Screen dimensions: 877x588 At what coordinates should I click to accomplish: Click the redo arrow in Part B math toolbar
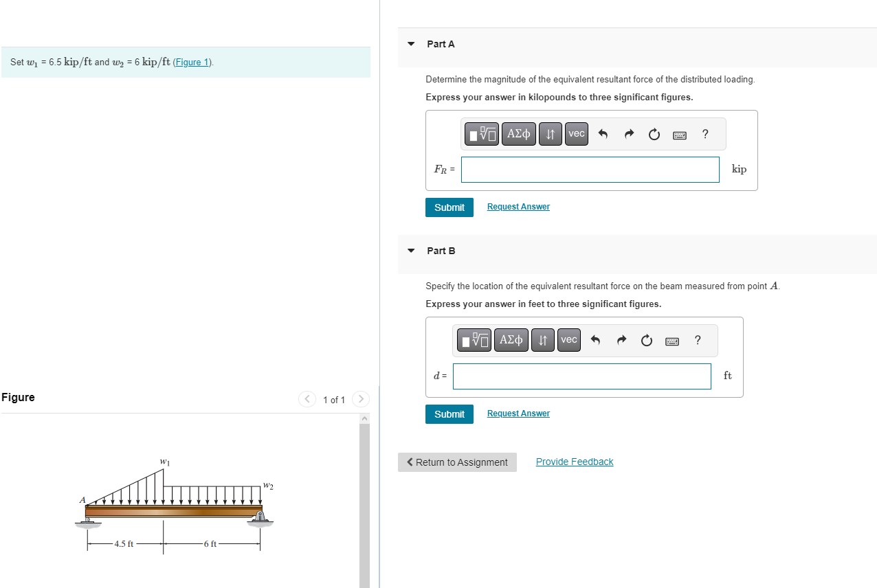tap(621, 340)
